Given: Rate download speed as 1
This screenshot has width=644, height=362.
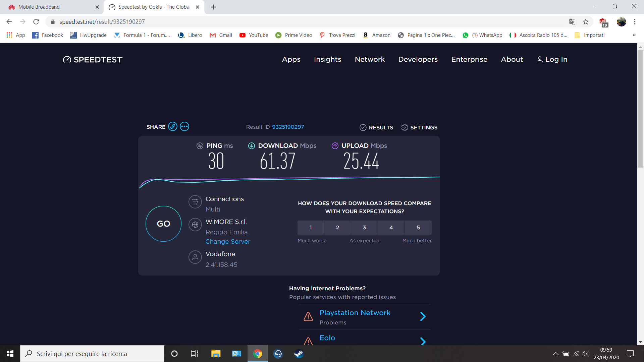Looking at the screenshot, I should tap(311, 228).
